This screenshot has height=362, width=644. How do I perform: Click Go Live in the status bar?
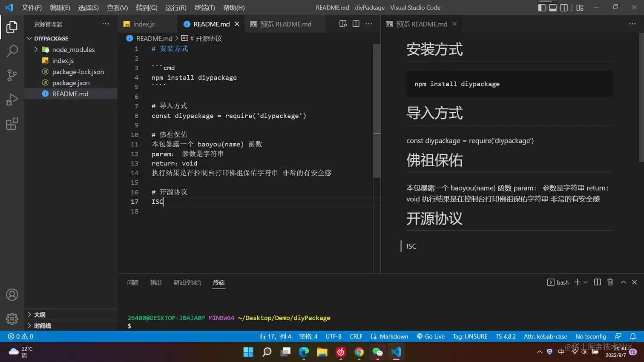click(x=430, y=336)
